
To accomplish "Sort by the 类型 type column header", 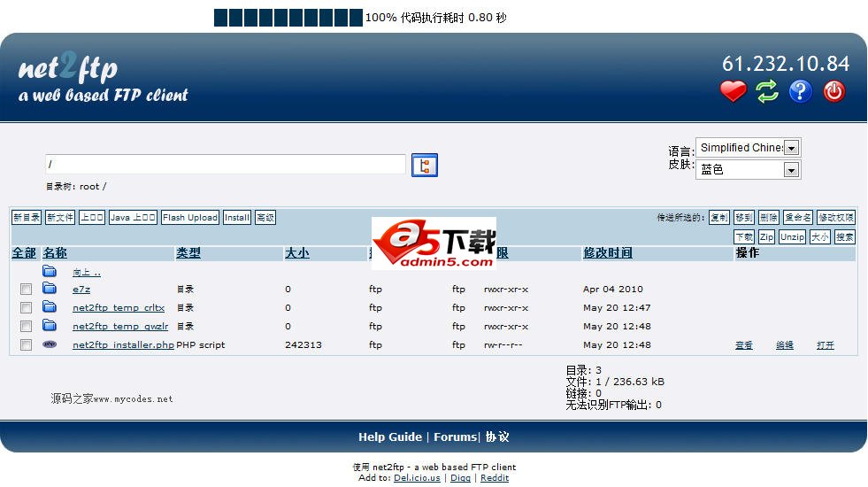I will [x=188, y=253].
